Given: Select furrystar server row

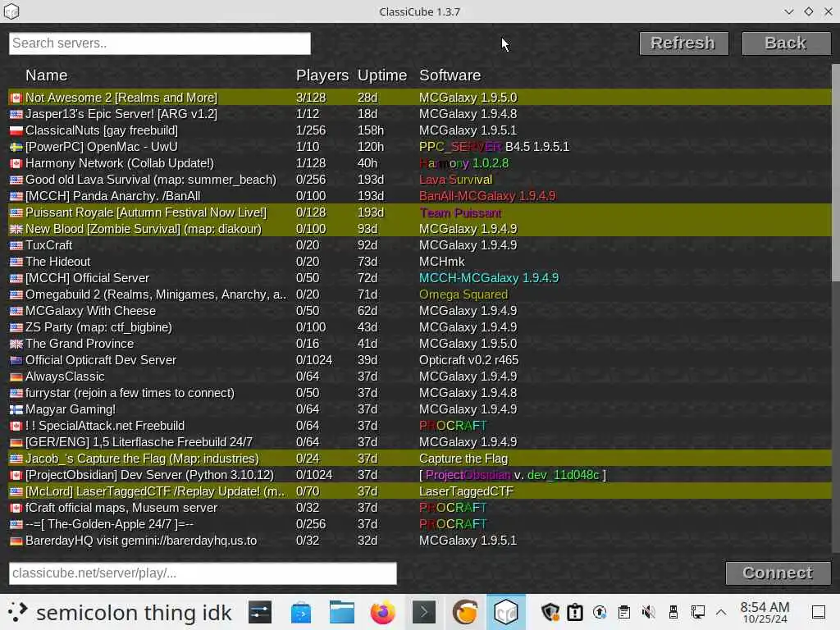Looking at the screenshot, I should point(419,393).
